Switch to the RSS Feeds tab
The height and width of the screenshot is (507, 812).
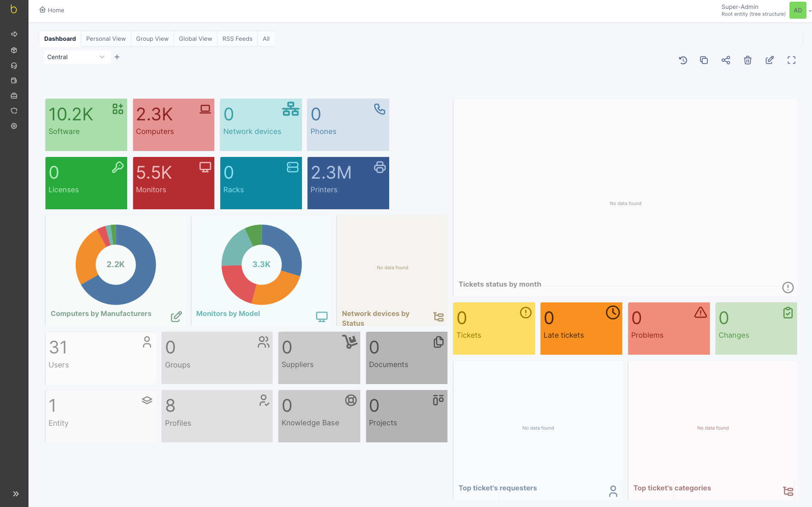[x=237, y=39]
